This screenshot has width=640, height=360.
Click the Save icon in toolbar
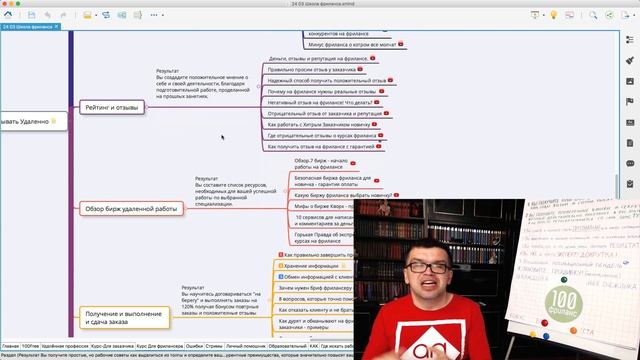[x=31, y=15]
